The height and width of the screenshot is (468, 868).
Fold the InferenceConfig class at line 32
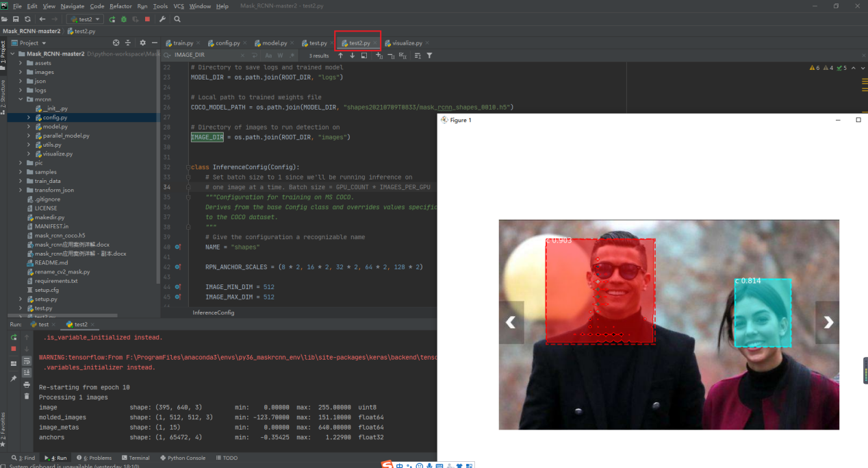188,167
